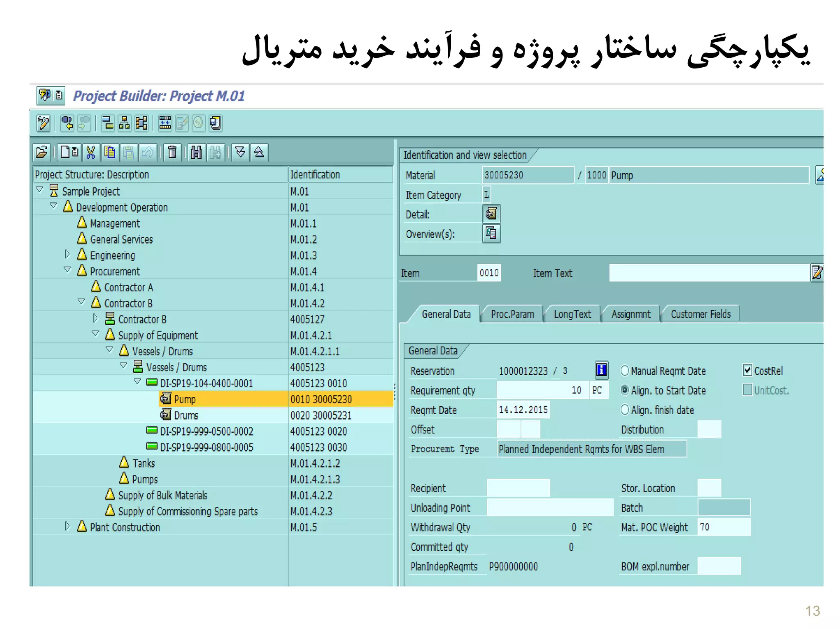Switch to the Proc.Param tab

(512, 314)
